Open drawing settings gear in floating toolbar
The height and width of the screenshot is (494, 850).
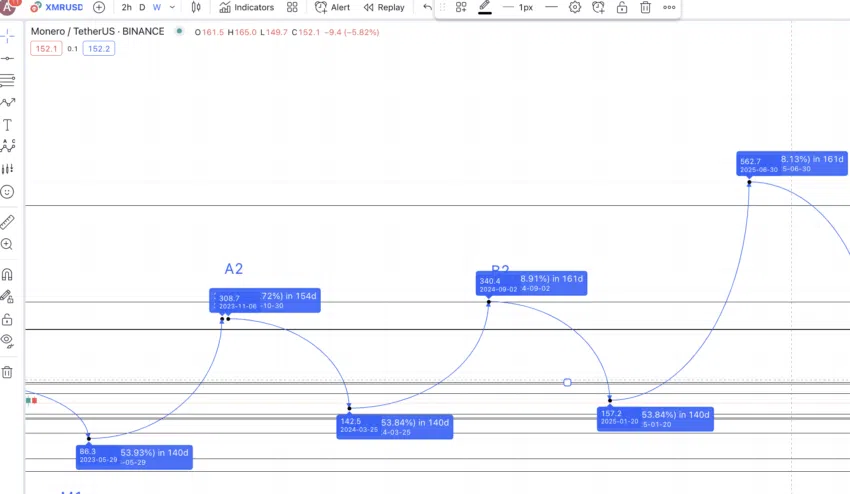tap(575, 7)
